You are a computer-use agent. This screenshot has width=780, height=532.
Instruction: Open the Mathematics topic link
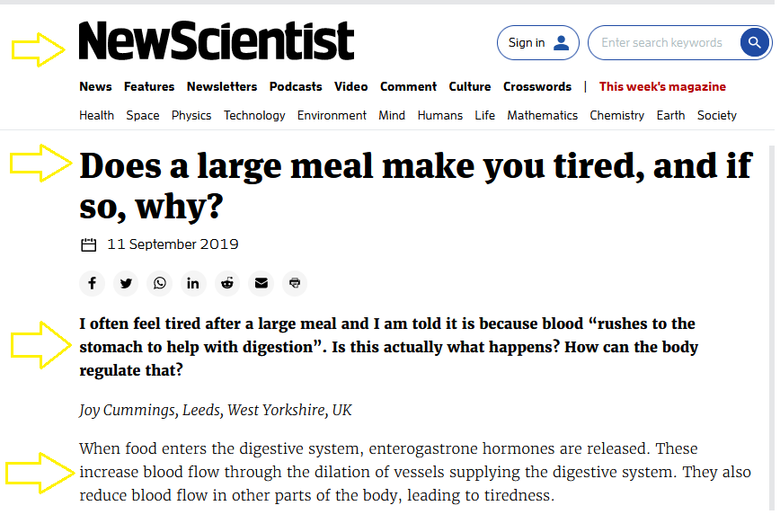(x=542, y=115)
